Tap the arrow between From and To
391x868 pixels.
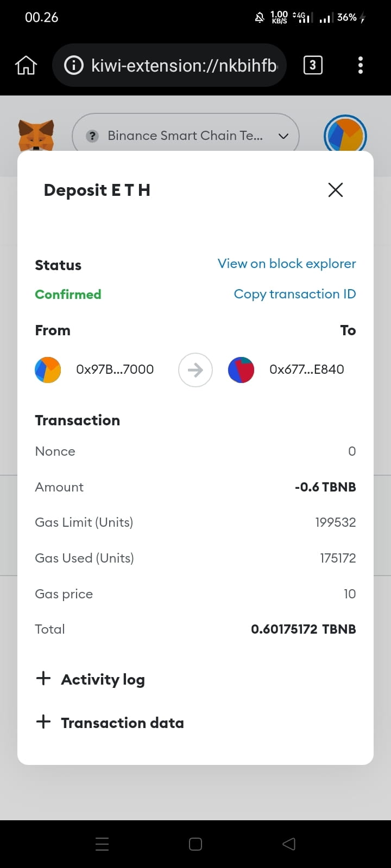point(195,370)
